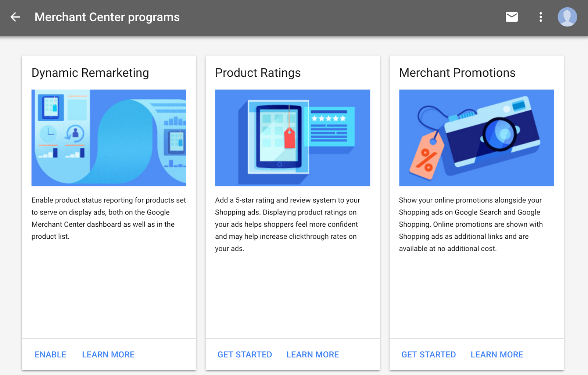Image resolution: width=588 pixels, height=375 pixels.
Task: Click GET STARTED on Merchant Promotions
Action: 429,354
